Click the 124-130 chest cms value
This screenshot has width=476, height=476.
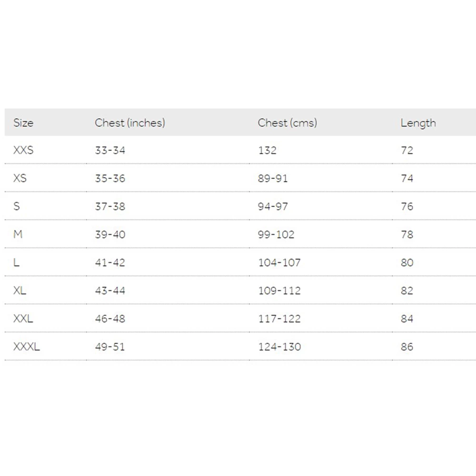(x=279, y=347)
